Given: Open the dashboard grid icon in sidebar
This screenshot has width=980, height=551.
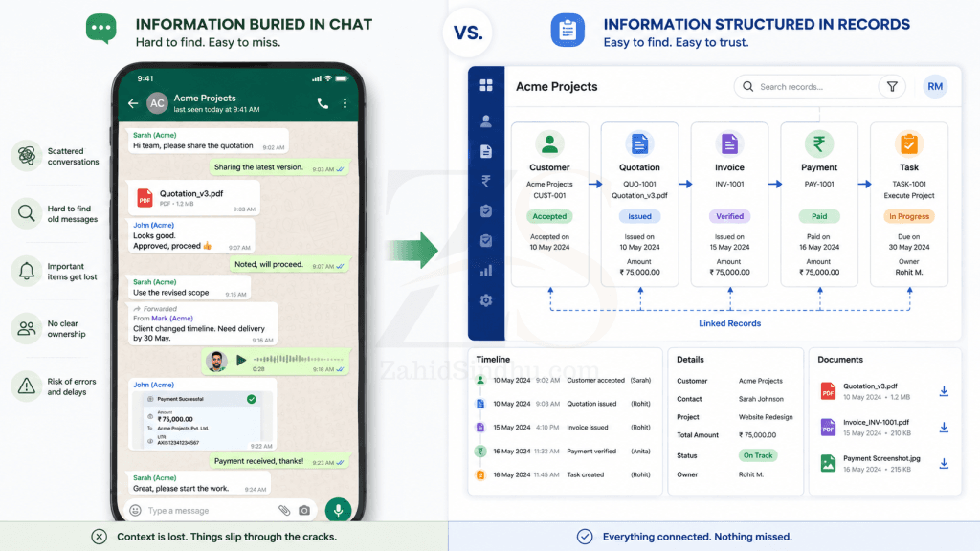Looking at the screenshot, I should point(485,85).
